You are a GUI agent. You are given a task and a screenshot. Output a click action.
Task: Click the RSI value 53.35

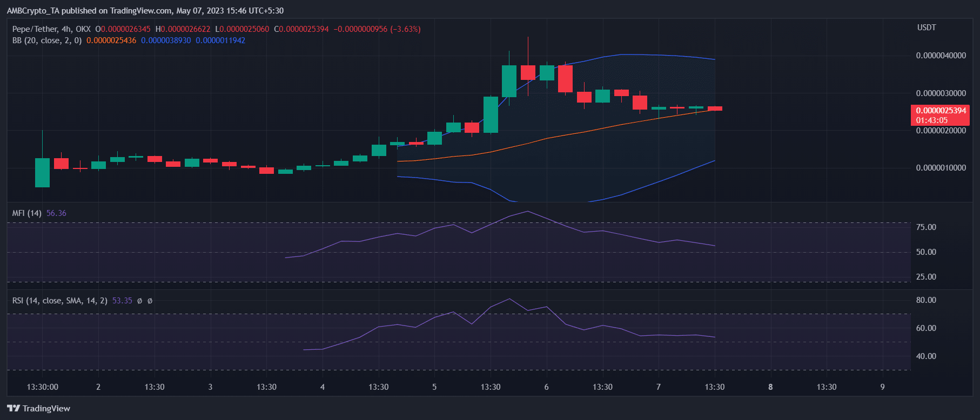[122, 301]
